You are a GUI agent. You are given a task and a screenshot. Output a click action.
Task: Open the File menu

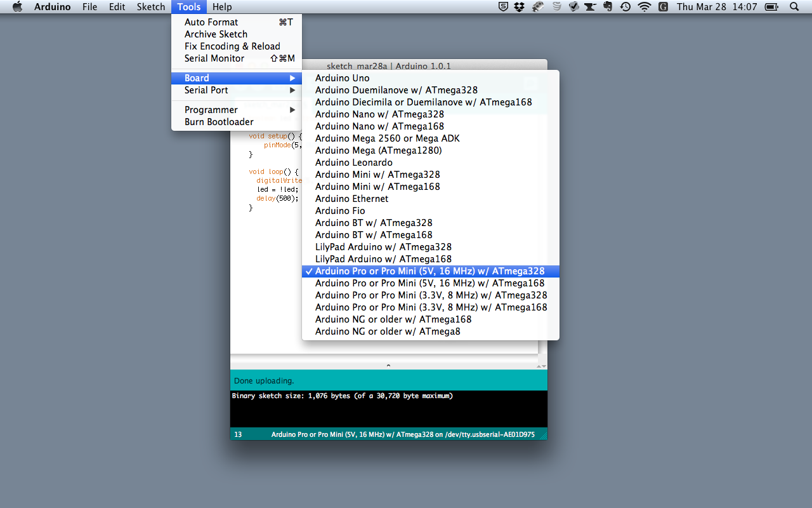tap(89, 7)
